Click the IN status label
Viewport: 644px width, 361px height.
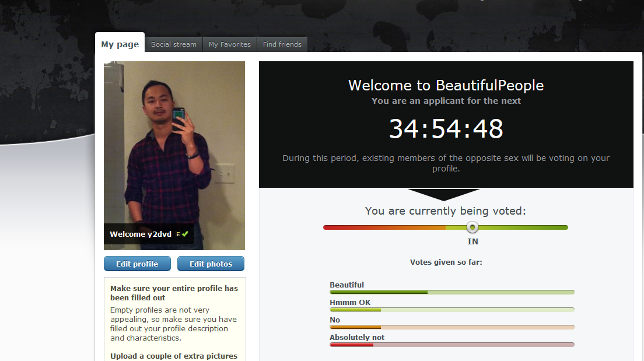[473, 241]
